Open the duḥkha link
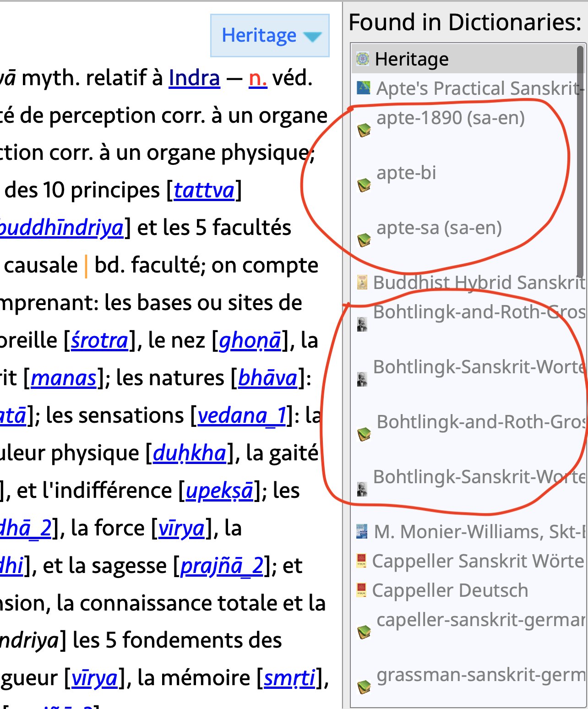 click(190, 453)
